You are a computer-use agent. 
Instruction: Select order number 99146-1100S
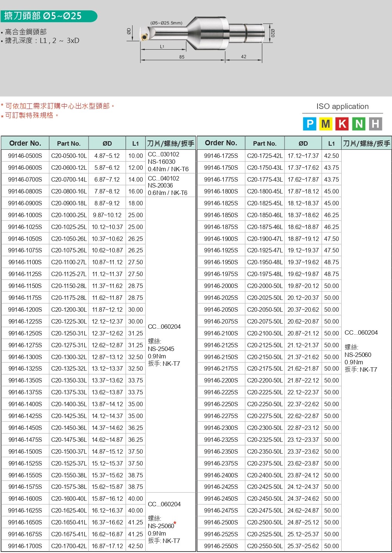(25, 262)
